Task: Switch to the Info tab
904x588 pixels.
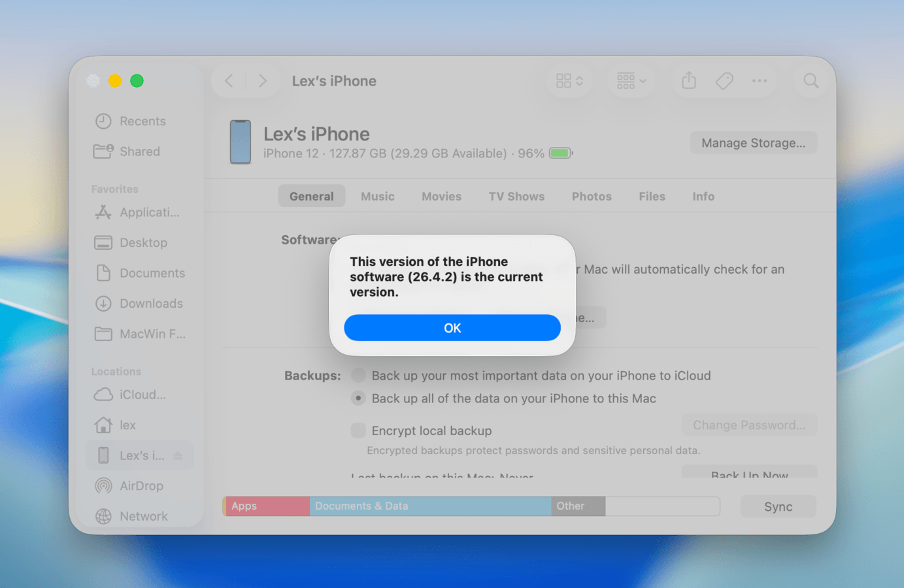Action: [x=703, y=197]
